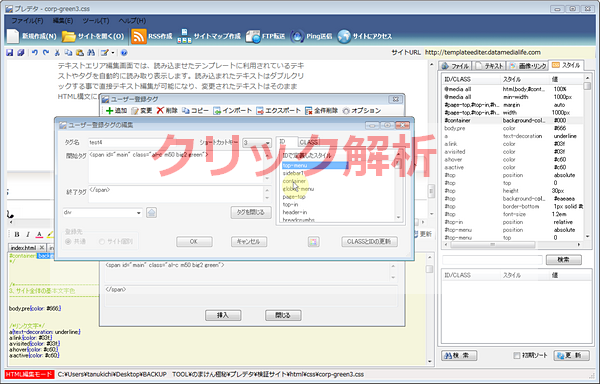Switch to the CLASS tab in edit dialog
The height and width of the screenshot is (384, 600).
(309, 142)
